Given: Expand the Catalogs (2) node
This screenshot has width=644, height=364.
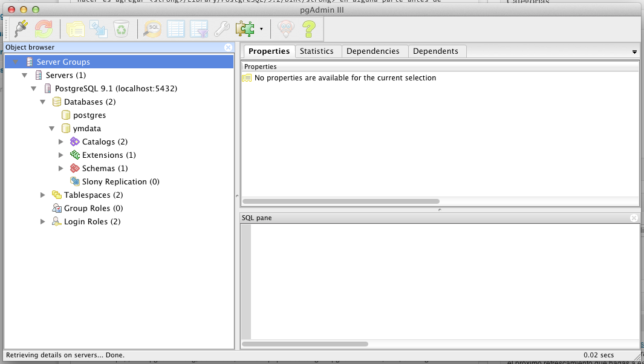Looking at the screenshot, I should pos(61,141).
